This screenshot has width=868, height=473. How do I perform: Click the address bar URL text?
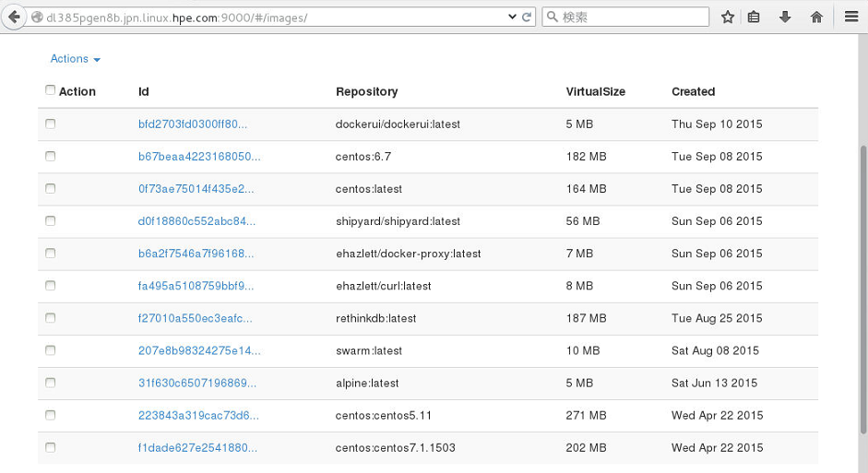176,18
